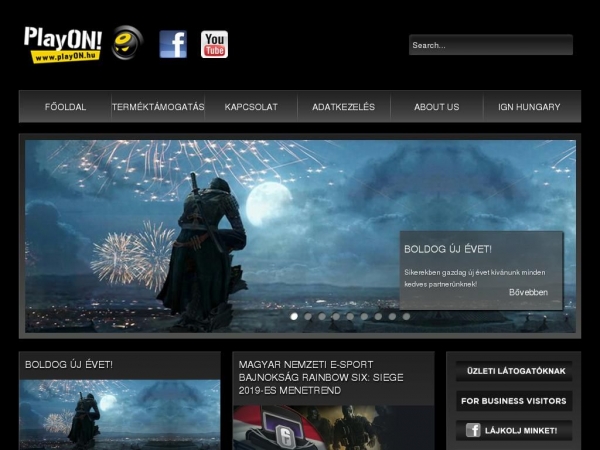Click the Lájkolj minket! button
600x450 pixels.
click(x=514, y=430)
